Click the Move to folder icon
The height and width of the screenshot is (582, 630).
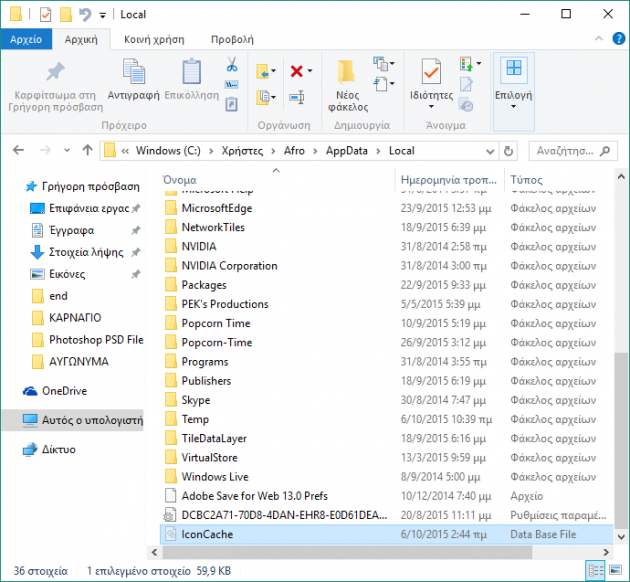pyautogui.click(x=262, y=71)
